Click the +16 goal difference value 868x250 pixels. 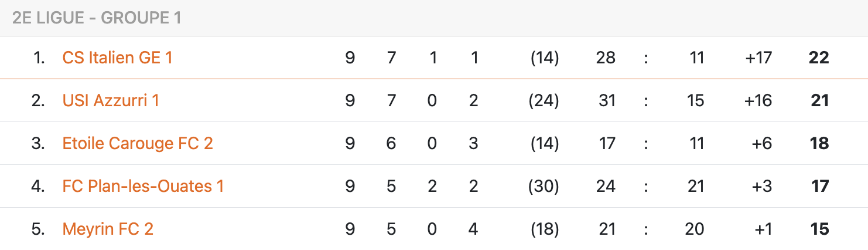click(x=758, y=100)
